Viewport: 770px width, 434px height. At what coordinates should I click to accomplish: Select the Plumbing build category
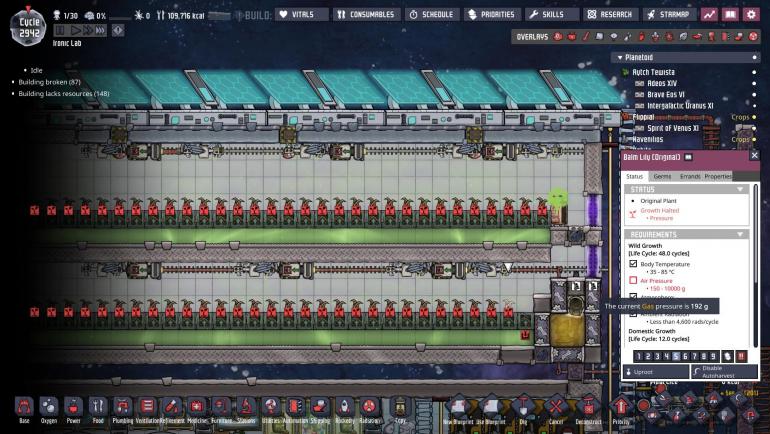click(x=122, y=408)
